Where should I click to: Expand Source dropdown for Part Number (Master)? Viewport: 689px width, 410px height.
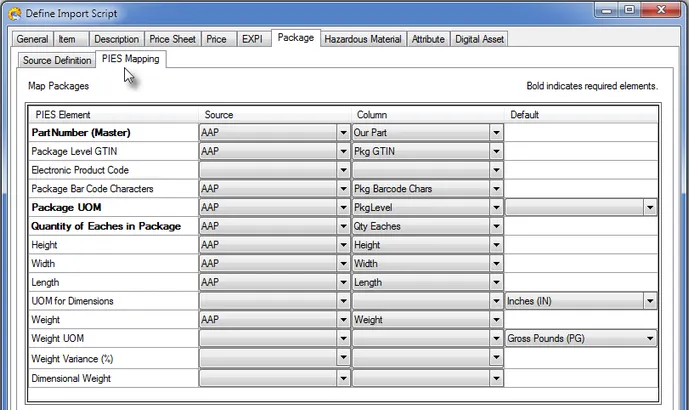(x=343, y=132)
